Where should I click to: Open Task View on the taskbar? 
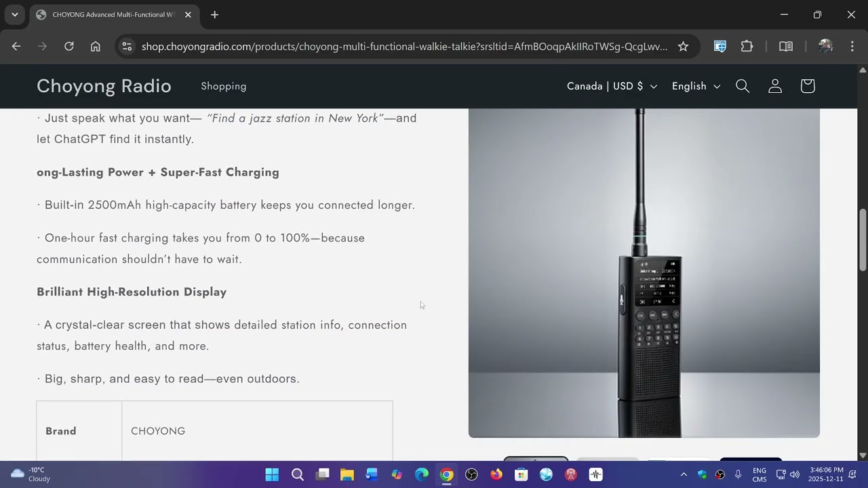click(323, 474)
